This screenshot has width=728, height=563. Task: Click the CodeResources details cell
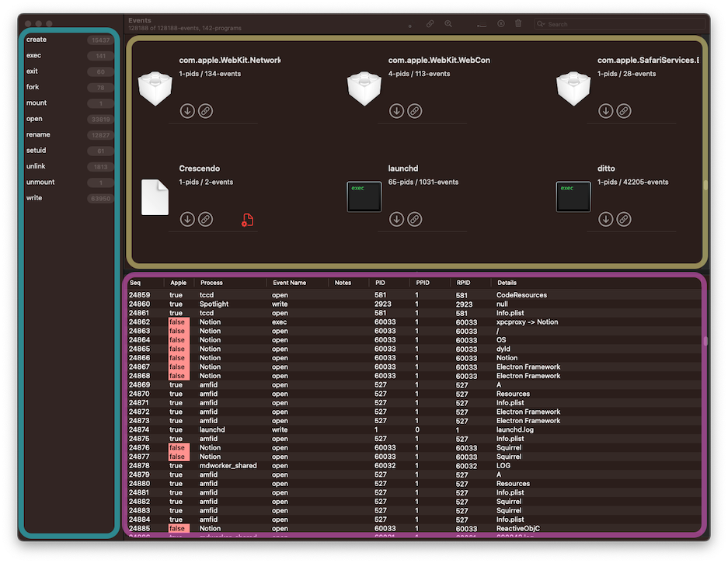point(521,295)
